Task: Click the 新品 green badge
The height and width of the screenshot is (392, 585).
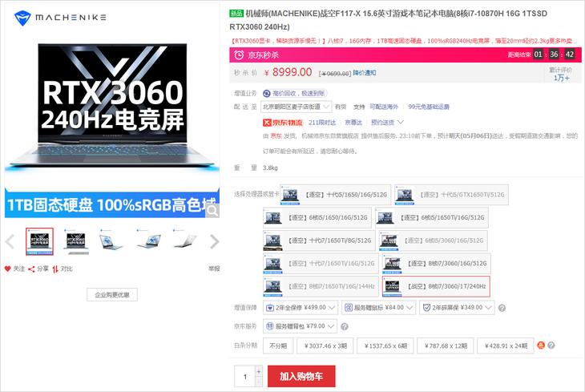Action: click(236, 14)
